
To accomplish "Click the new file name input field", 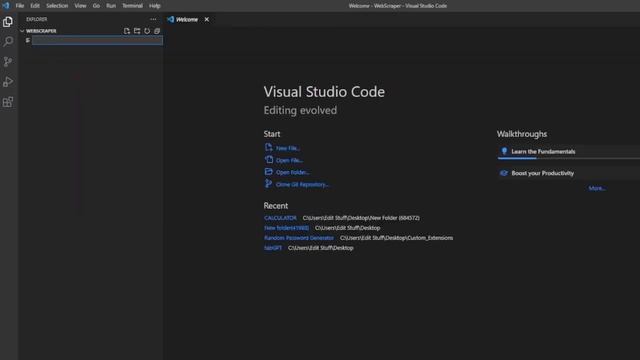I will coord(98,40).
